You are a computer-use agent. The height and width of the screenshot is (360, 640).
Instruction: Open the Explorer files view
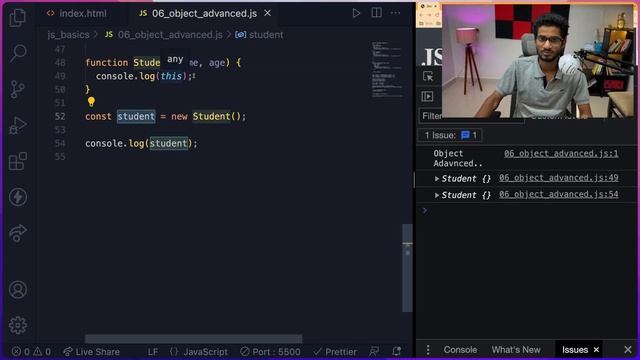click(18, 18)
